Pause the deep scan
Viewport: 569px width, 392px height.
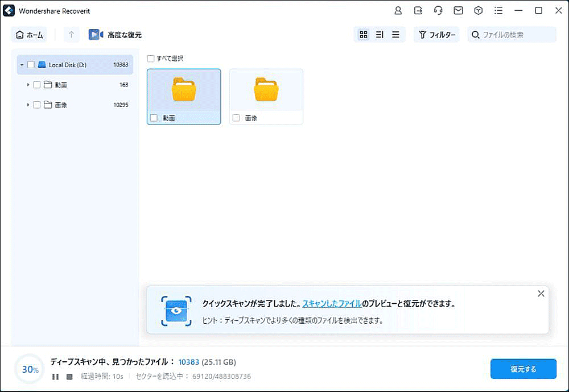tap(54, 376)
